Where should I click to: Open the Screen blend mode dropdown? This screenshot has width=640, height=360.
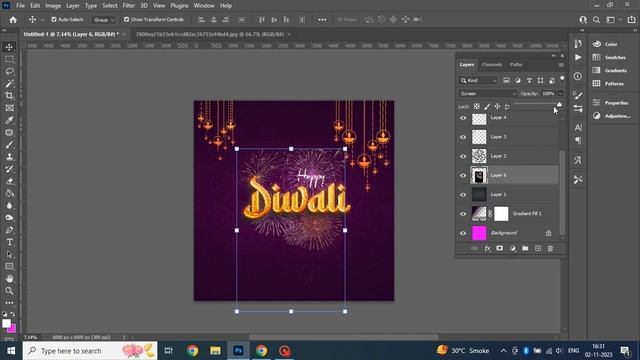[487, 93]
